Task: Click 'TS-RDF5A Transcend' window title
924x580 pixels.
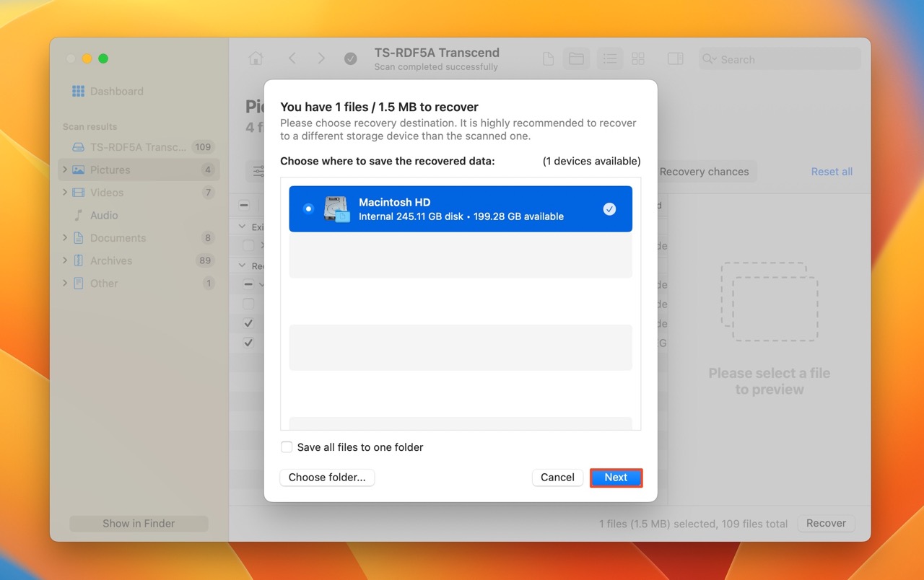Action: click(437, 53)
